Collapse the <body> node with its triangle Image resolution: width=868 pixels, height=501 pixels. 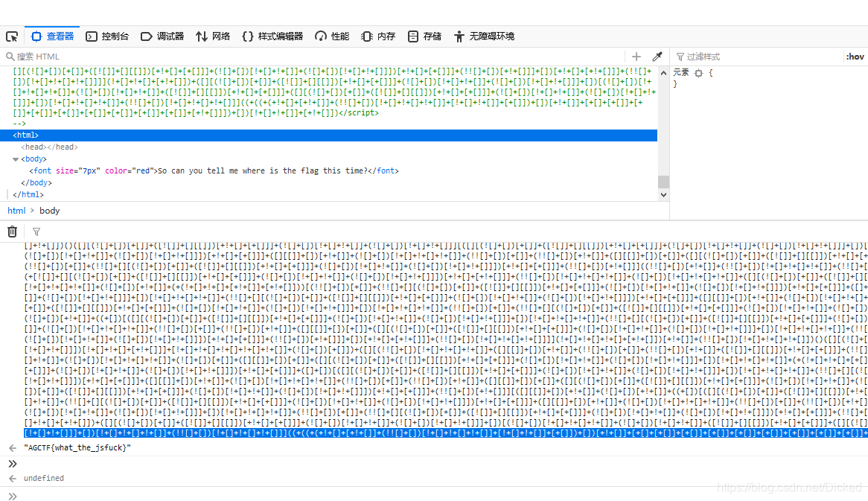16,159
